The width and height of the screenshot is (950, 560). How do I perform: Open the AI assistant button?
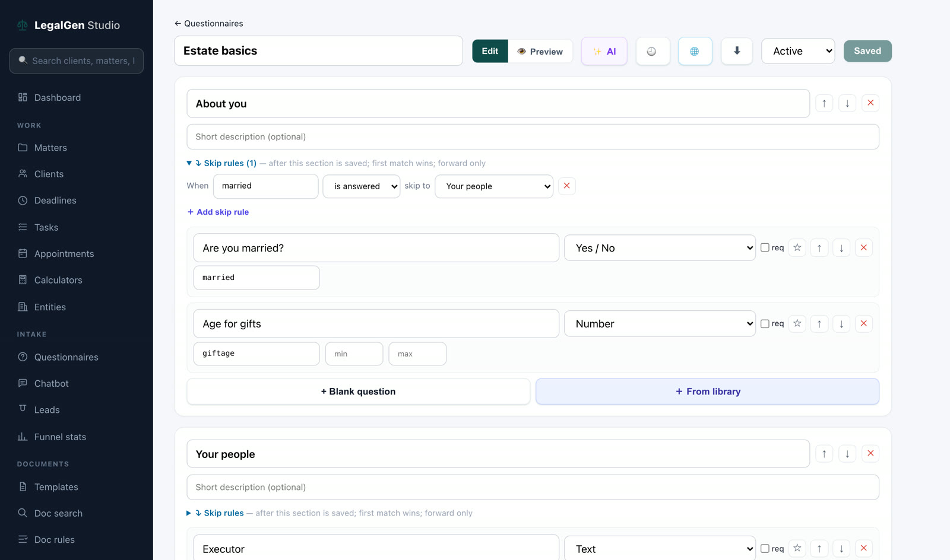[x=604, y=51]
